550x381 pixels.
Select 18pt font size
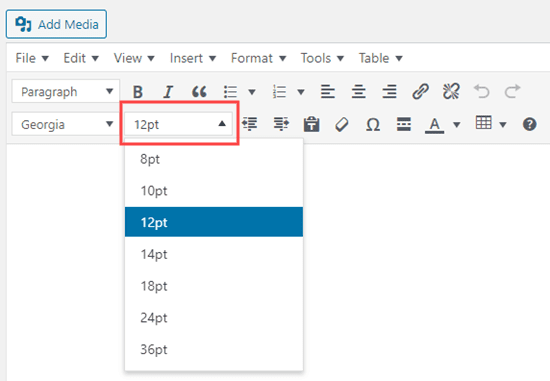pos(214,286)
